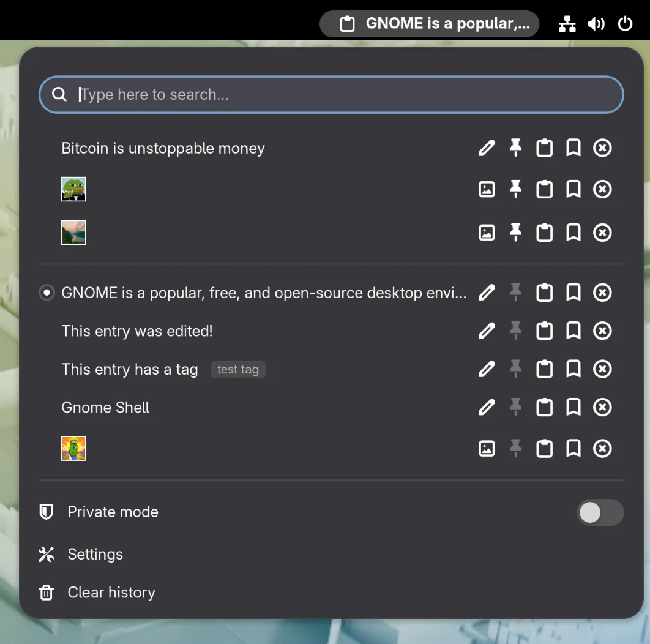Screen dimensions: 650x644
Task: Bookmark the 'This entry has a tag' item
Action: point(573,369)
